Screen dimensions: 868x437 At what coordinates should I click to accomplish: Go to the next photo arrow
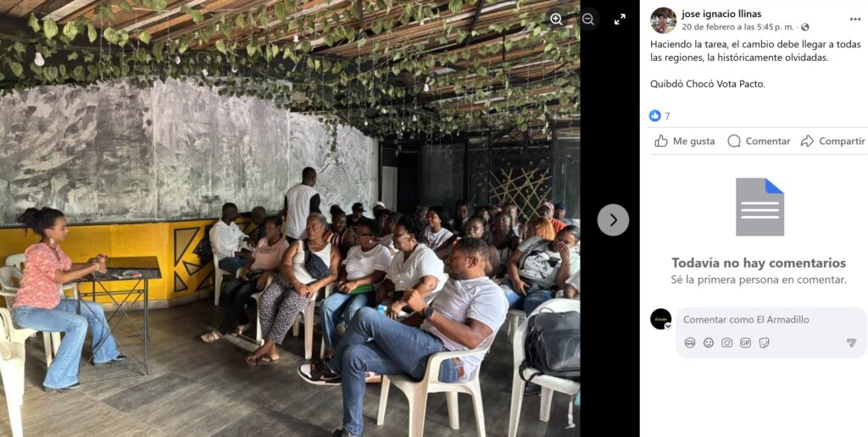(613, 219)
